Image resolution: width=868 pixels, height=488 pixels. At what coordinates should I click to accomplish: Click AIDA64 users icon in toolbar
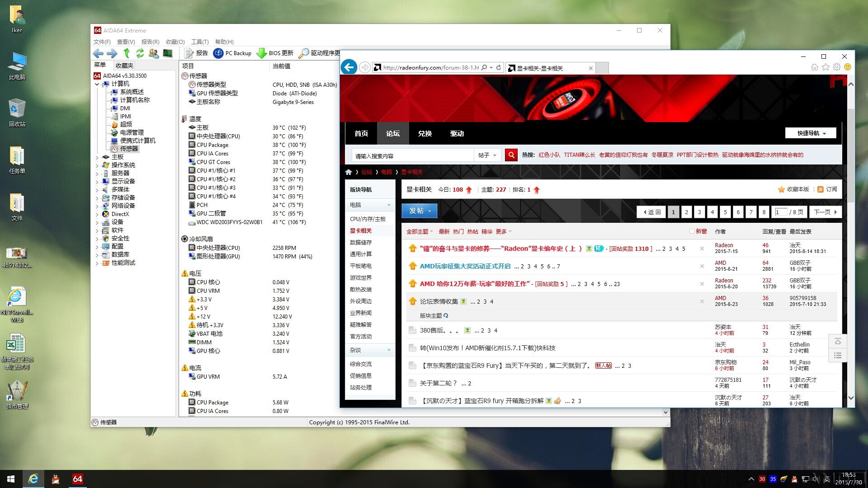tap(154, 53)
